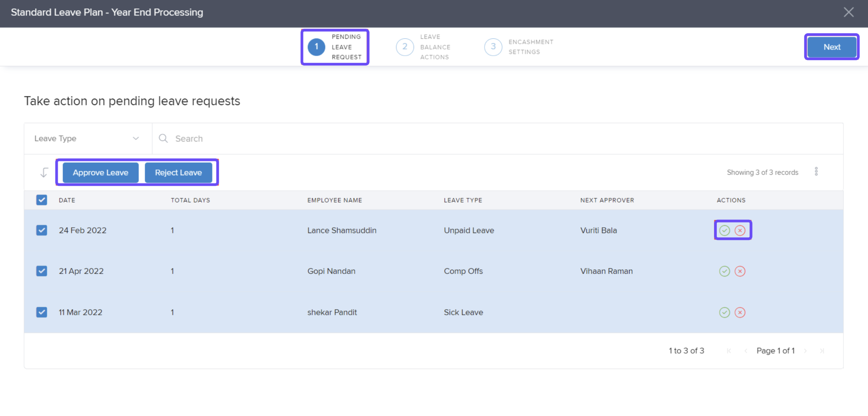The image size is (868, 416).
Task: Sort by the Date column header
Action: (67, 200)
